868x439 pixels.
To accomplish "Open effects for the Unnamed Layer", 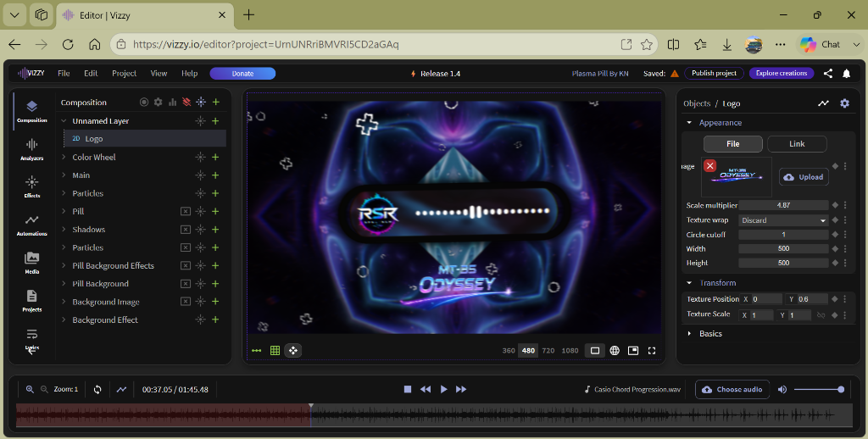I will pyautogui.click(x=200, y=120).
